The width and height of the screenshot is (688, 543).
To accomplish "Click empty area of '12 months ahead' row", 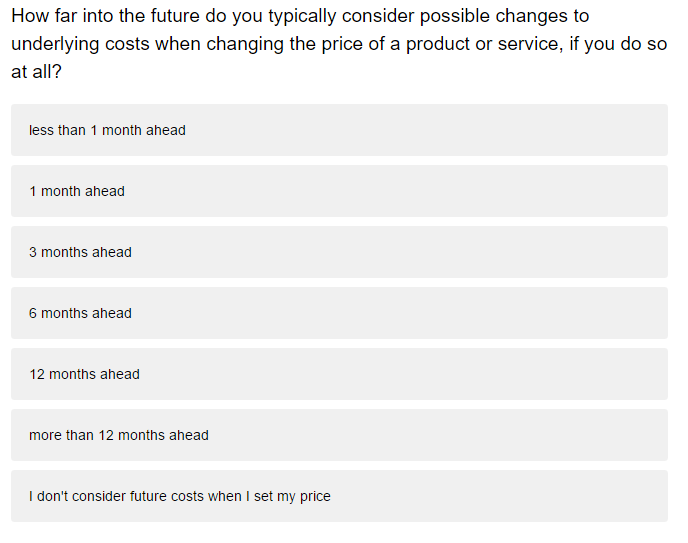I will tap(395, 374).
